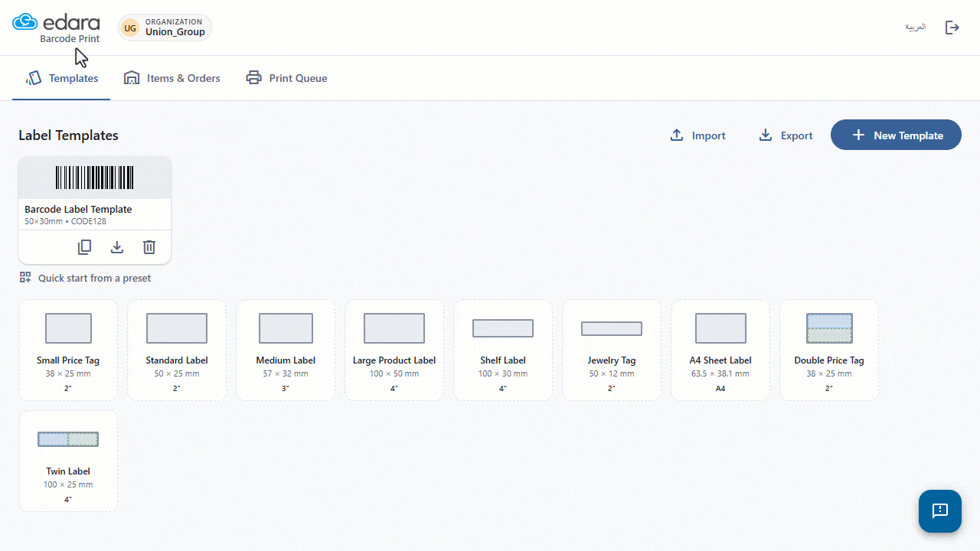Screen dimensions: 980x551
Task: Download the Barcode Label Template
Action: 117,247
